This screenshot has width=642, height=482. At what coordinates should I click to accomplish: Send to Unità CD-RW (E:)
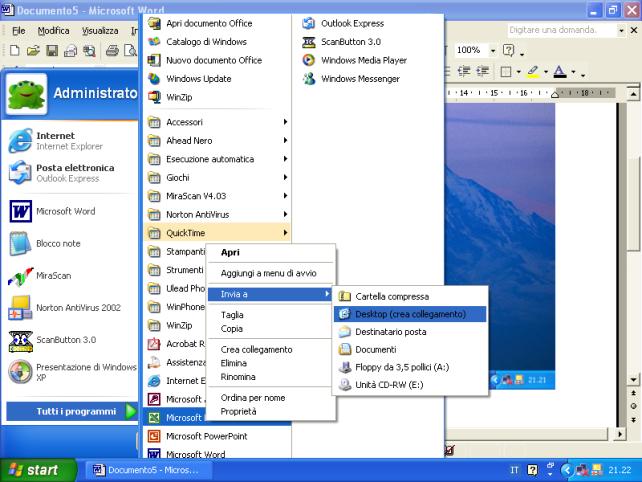[x=410, y=385]
